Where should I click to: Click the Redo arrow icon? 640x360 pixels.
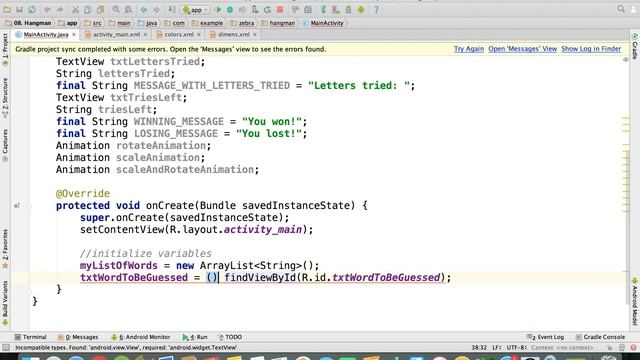tap(60, 9)
